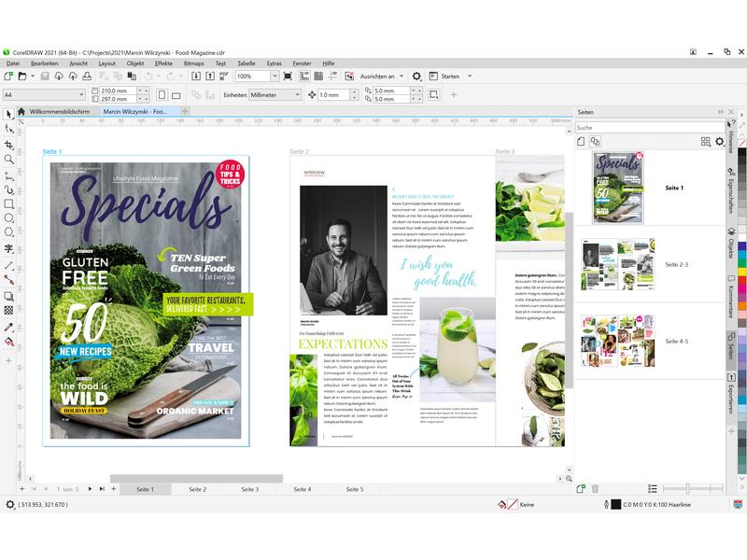Expand the Ausrichten an dropdown
This screenshot has height=560, width=747.
[x=402, y=77]
